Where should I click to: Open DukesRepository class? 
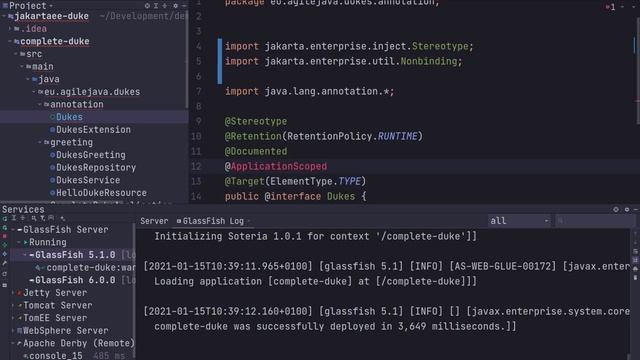pos(96,168)
